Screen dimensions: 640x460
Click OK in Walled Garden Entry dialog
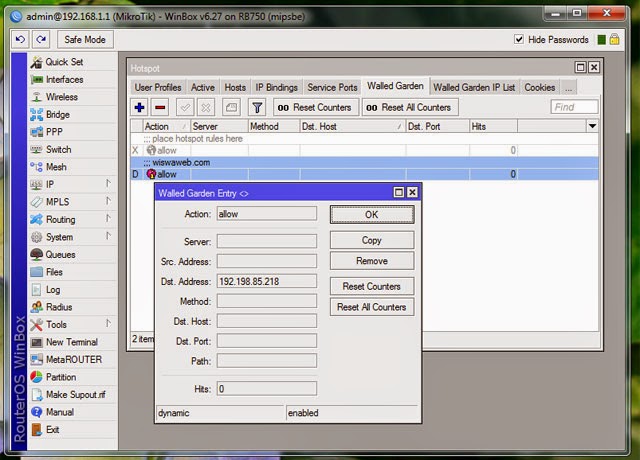(372, 215)
